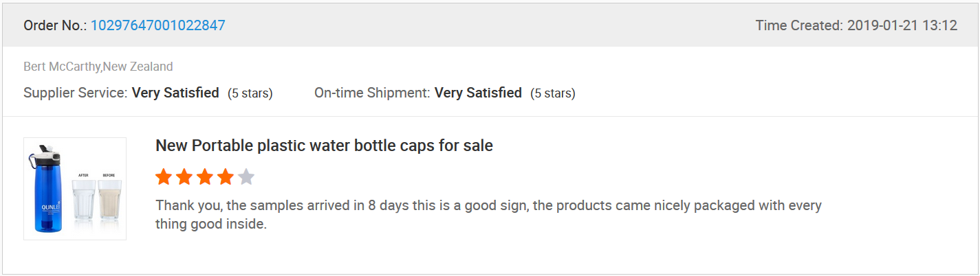Image resolution: width=980 pixels, height=276 pixels.
Task: Open order number 10297647001022847 link
Action: 158,25
